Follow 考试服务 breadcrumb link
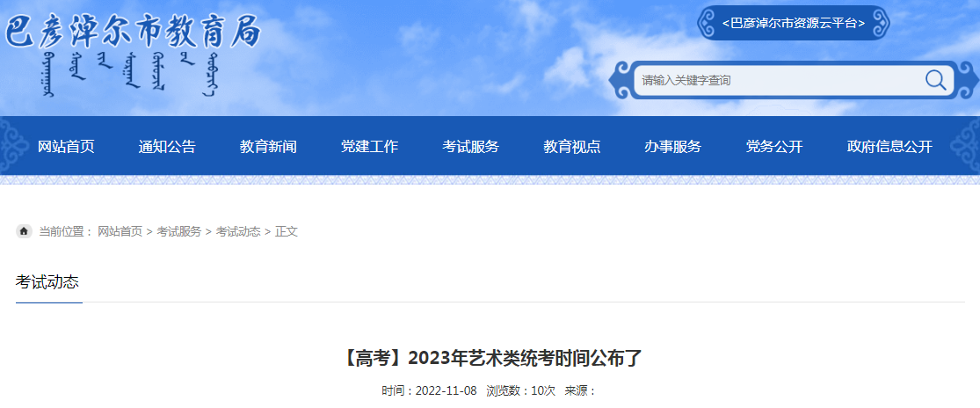The height and width of the screenshot is (408, 980). 178,232
